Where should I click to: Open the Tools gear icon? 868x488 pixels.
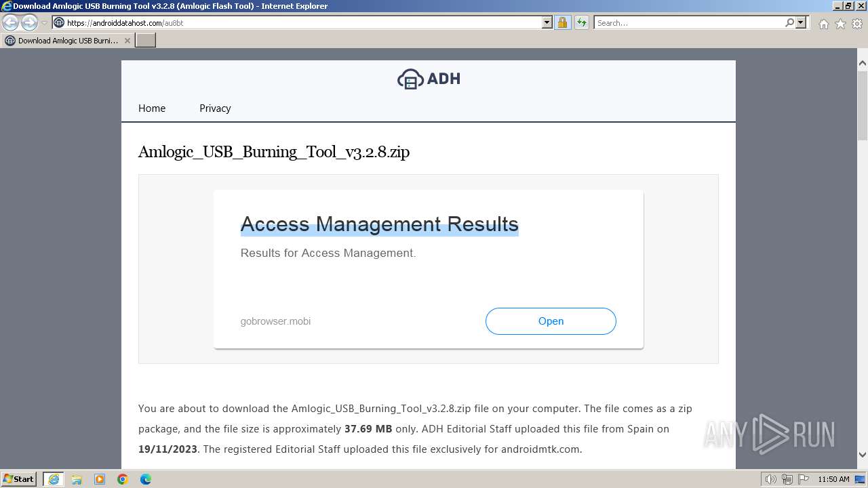coord(857,24)
